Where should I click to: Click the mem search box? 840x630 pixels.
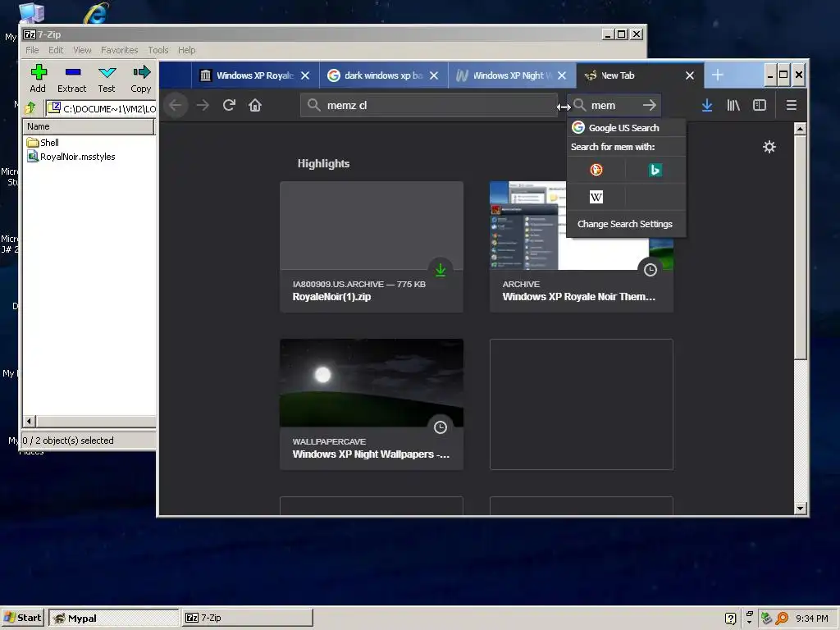614,105
